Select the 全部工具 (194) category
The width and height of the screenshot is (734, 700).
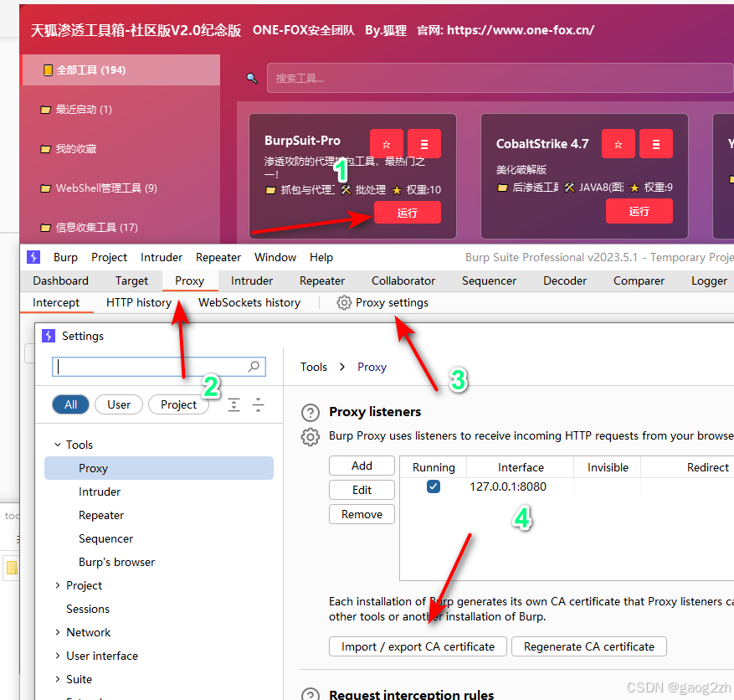(121, 70)
